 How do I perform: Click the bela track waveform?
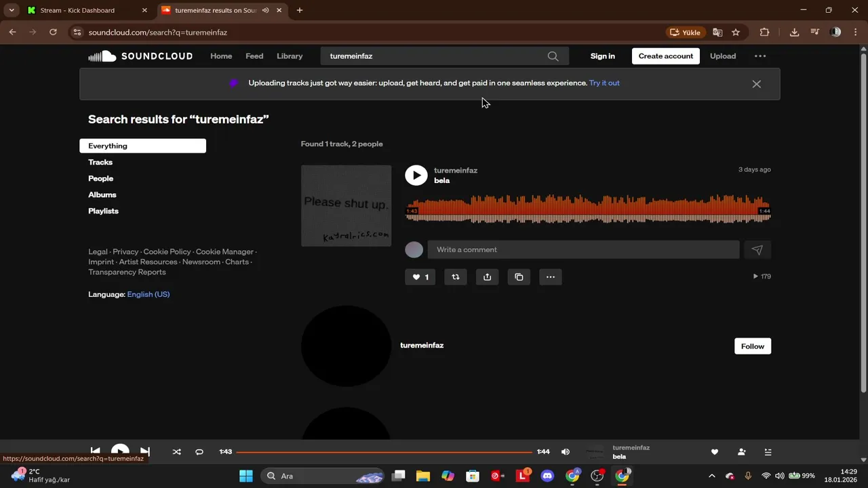(588, 209)
